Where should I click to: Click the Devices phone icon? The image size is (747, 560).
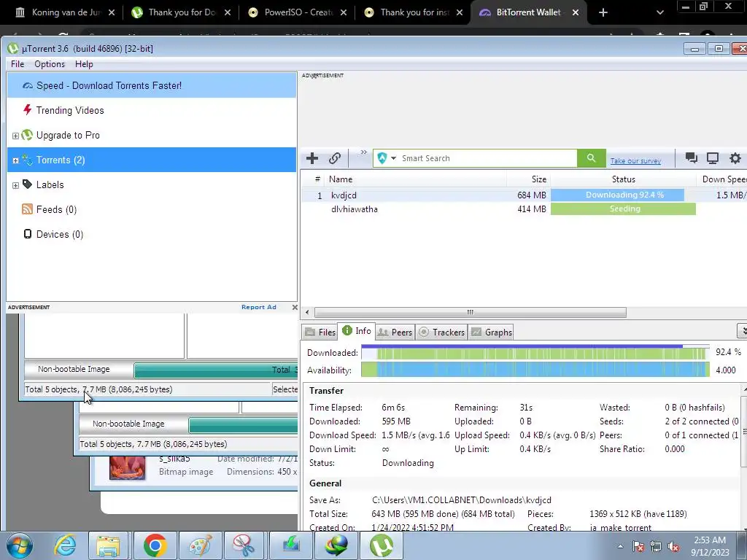pos(28,234)
